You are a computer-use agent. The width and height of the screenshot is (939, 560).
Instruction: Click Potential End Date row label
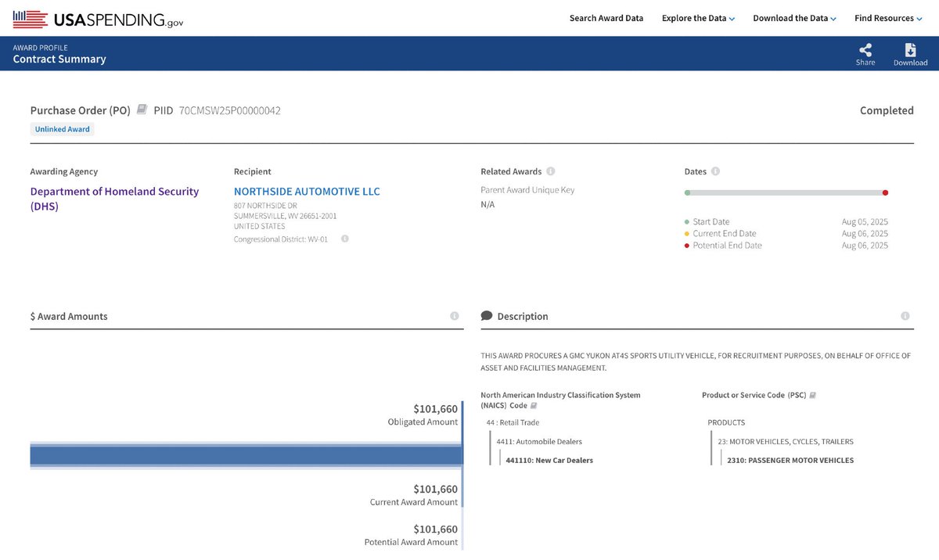(727, 246)
